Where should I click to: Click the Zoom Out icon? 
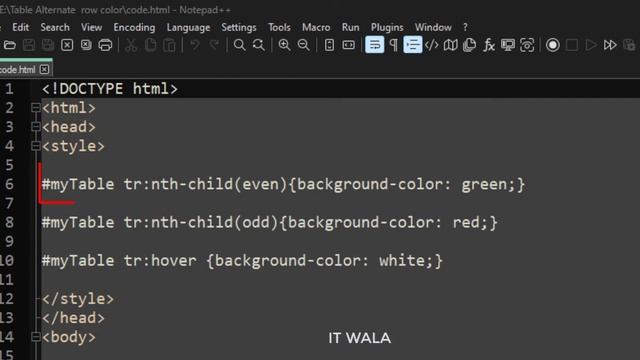click(303, 45)
